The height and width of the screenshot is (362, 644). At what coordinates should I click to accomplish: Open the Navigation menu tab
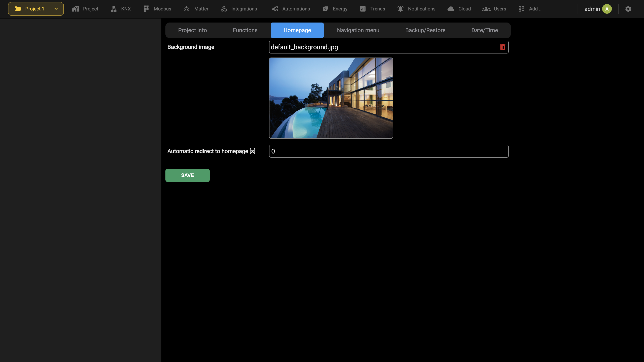click(x=358, y=30)
